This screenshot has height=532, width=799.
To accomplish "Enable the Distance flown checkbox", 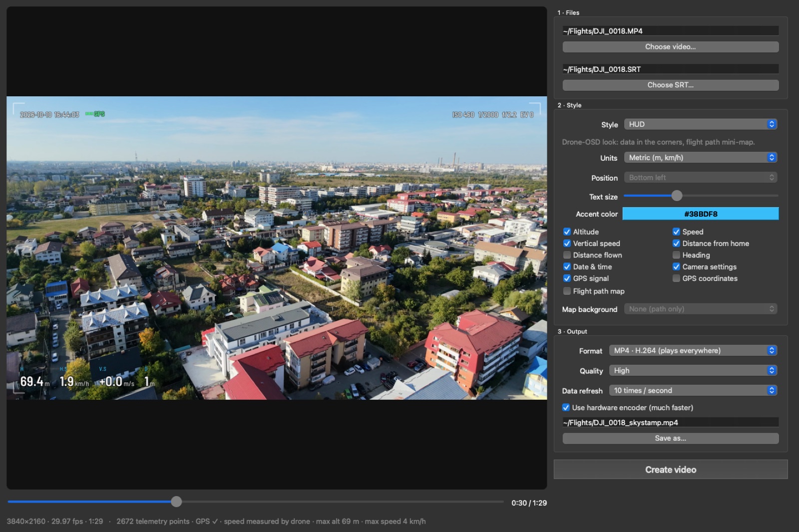I will click(567, 255).
